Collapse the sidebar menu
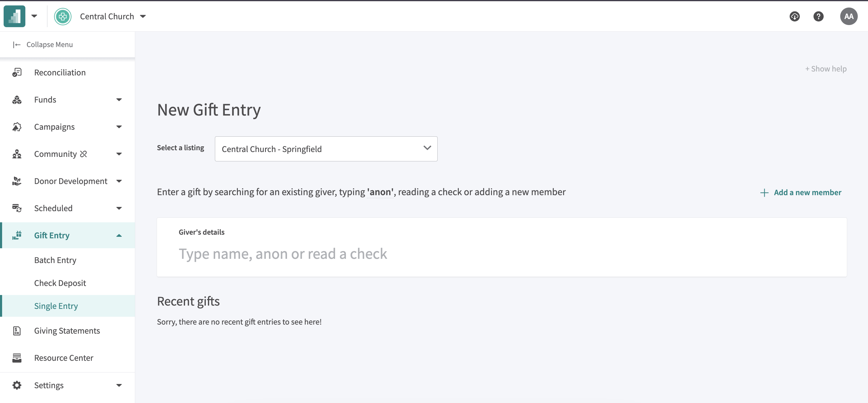868x403 pixels. coord(43,44)
